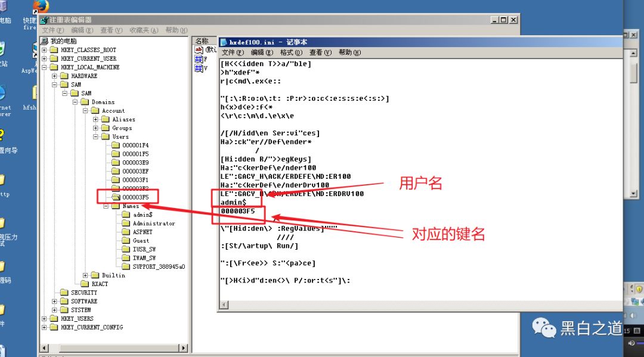Click the Aliases folder icon
The width and height of the screenshot is (644, 357).
coord(106,119)
